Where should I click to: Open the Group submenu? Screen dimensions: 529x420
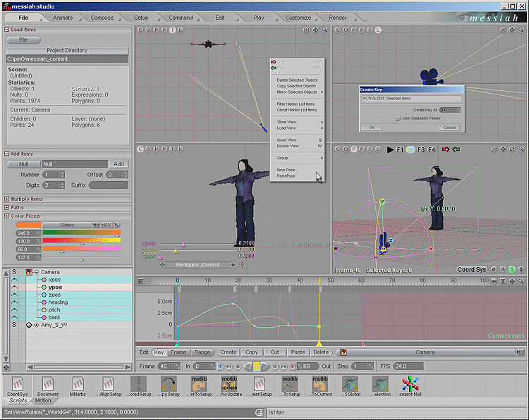pyautogui.click(x=297, y=158)
